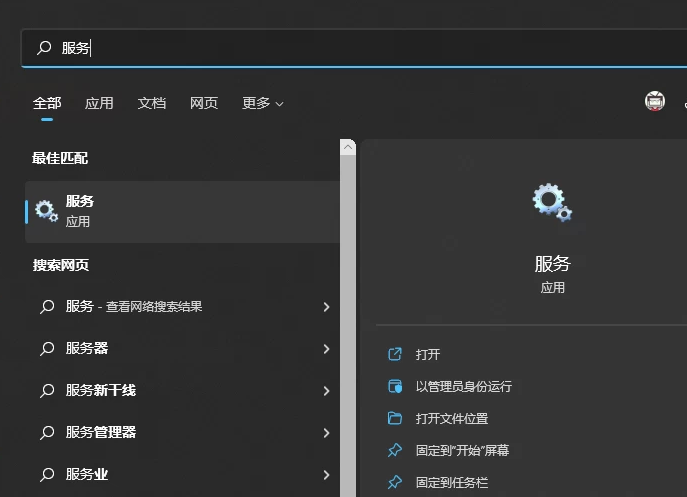This screenshot has width=687, height=497.
Task: Click large 服务 gears icon in detail pane
Action: [552, 203]
